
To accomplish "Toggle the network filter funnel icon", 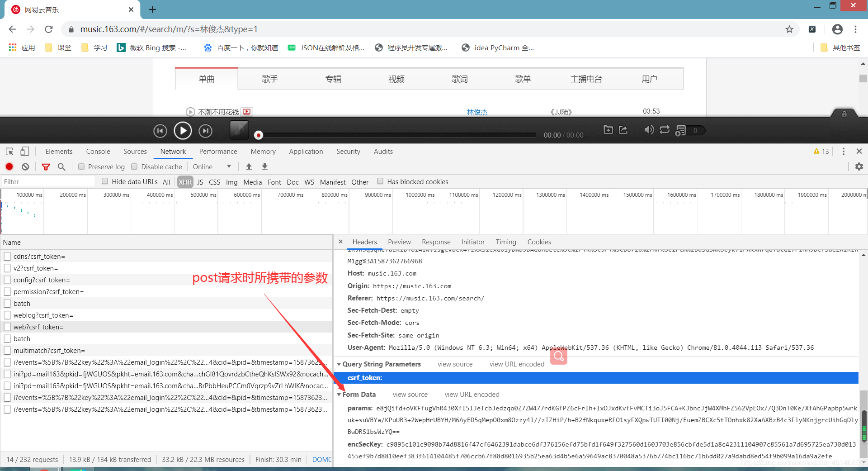I will 46,167.
